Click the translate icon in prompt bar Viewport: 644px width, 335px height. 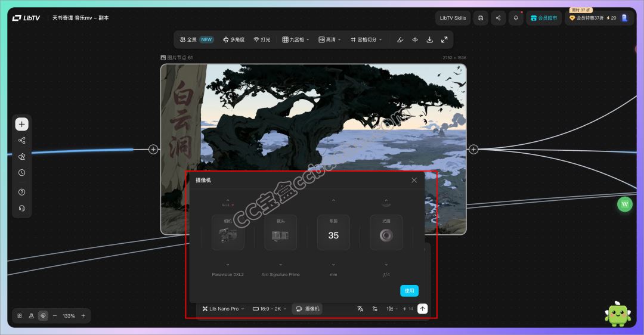(360, 309)
